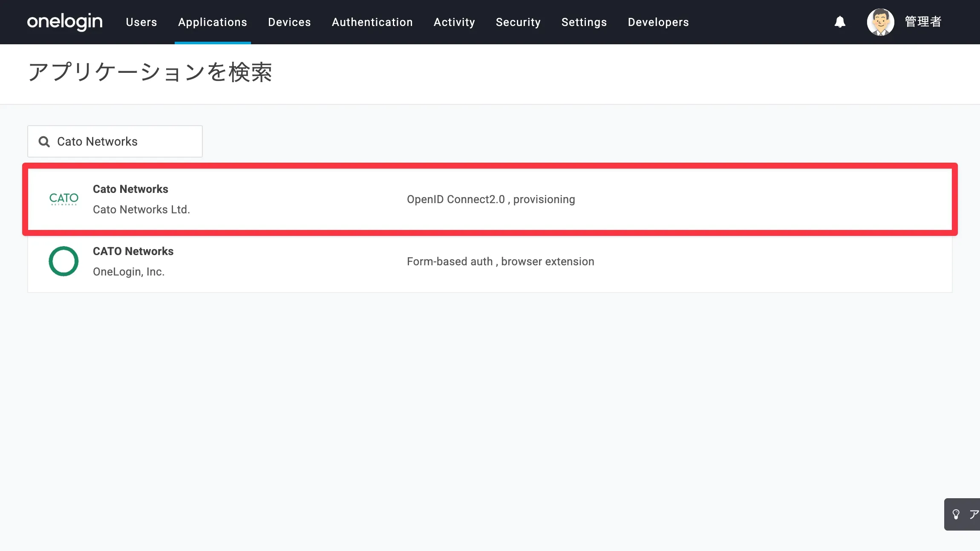980x551 pixels.
Task: Open the lightbulb help widget
Action: (956, 514)
